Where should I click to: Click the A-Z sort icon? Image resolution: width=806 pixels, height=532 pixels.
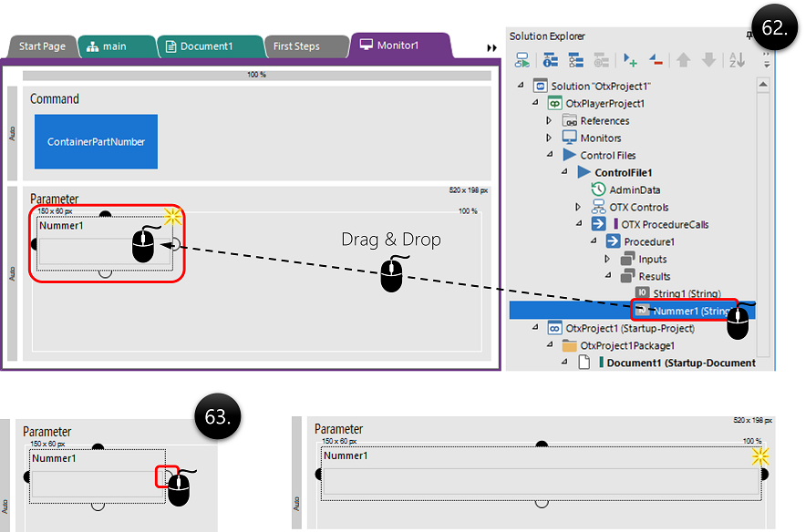(736, 60)
